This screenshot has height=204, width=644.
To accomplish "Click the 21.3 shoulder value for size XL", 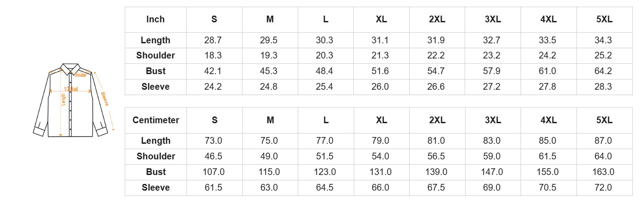I will [x=380, y=56].
